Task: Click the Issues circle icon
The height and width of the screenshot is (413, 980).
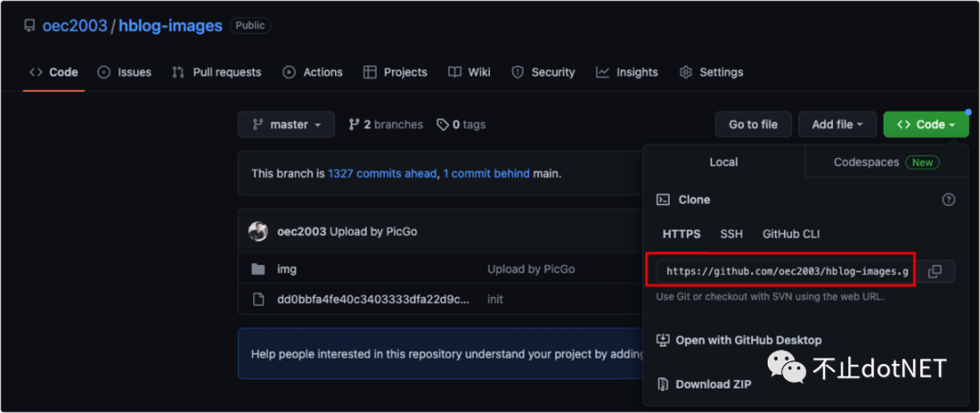Action: pos(103,73)
